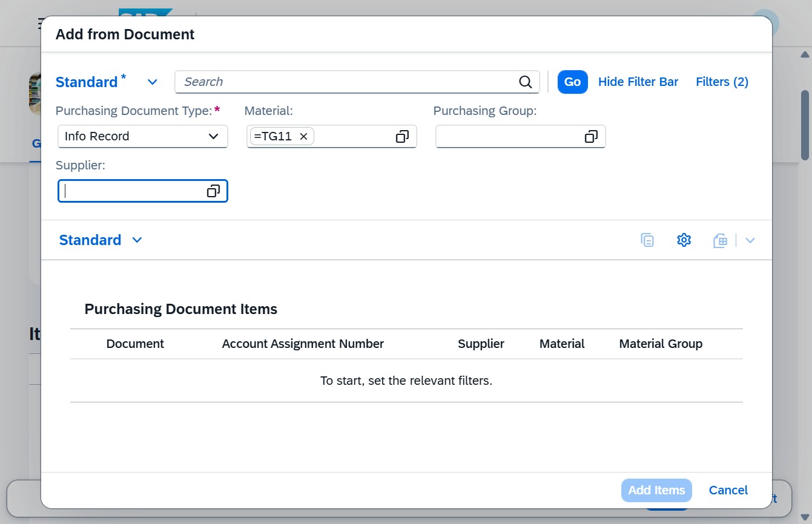Click the search magnifier icon
Screen dimensions: 812x524
526,82
